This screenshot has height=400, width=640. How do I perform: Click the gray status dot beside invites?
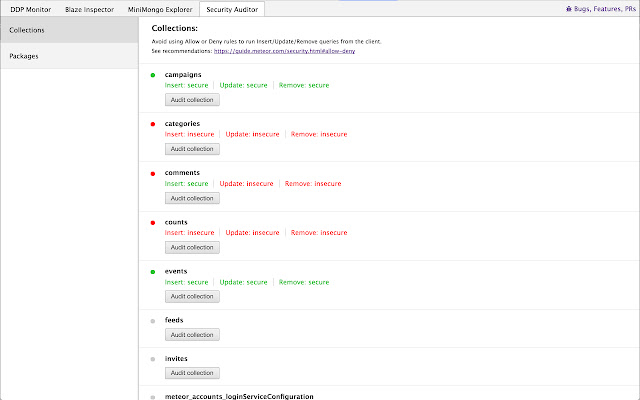coord(153,358)
